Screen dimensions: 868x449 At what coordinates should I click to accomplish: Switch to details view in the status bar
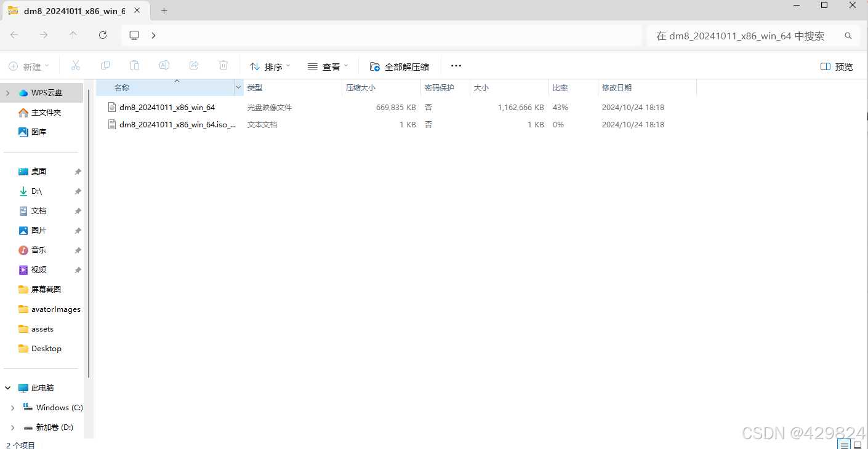click(845, 444)
